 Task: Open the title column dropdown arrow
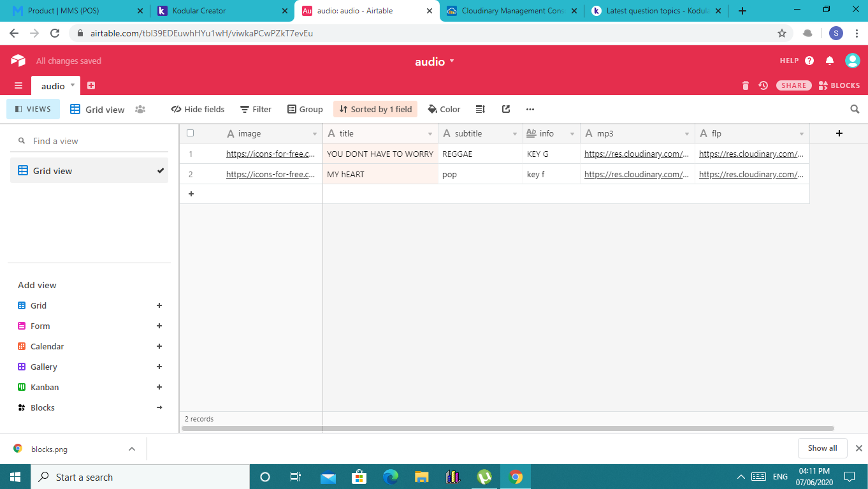coord(430,134)
